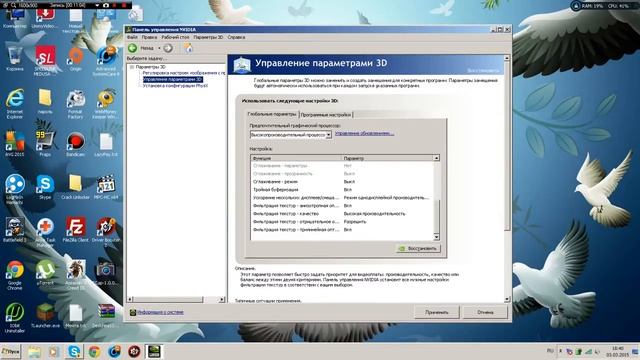Click the Отмена button

(x=485, y=312)
